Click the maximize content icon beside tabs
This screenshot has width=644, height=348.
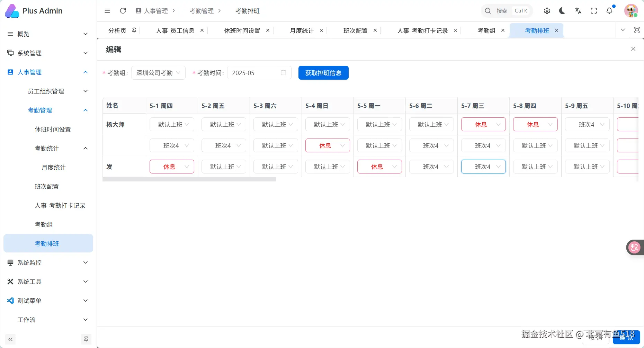tap(637, 30)
